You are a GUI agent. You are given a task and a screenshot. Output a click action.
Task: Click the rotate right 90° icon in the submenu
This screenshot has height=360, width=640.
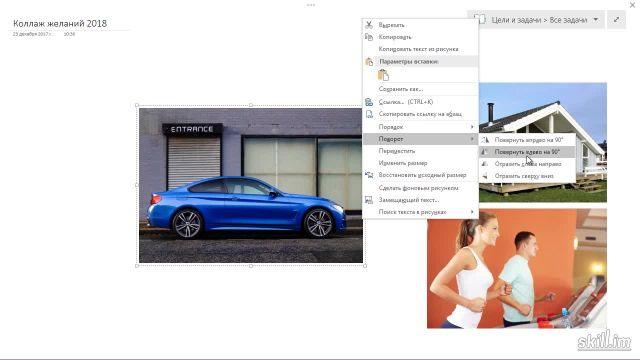pos(485,140)
